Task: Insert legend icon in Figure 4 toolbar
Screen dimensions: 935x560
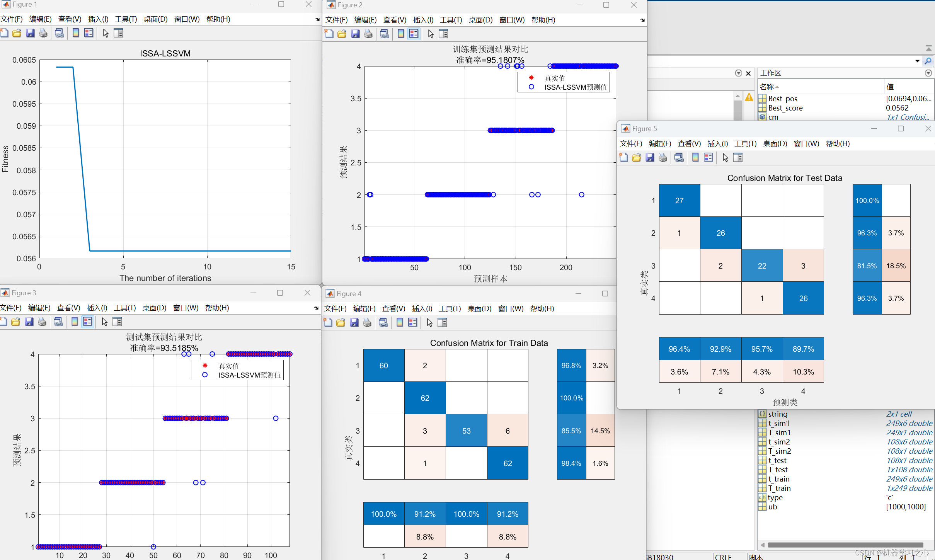Action: tap(413, 323)
